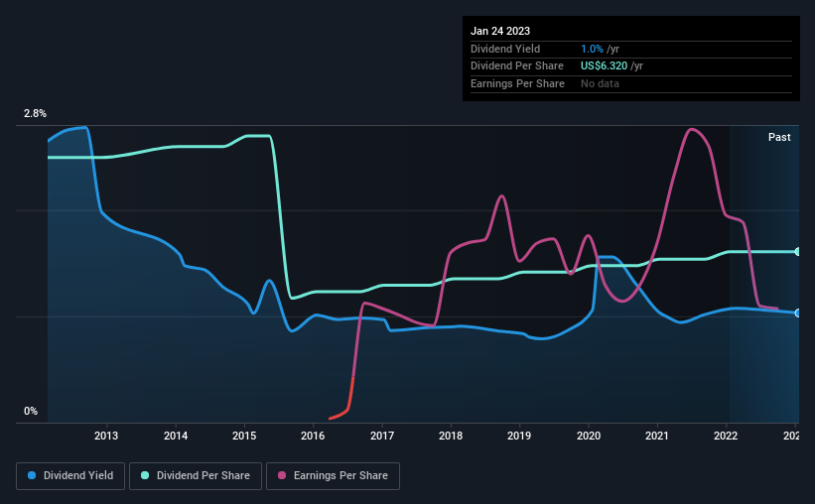Click the 1.0% dividend yield value

pos(592,49)
